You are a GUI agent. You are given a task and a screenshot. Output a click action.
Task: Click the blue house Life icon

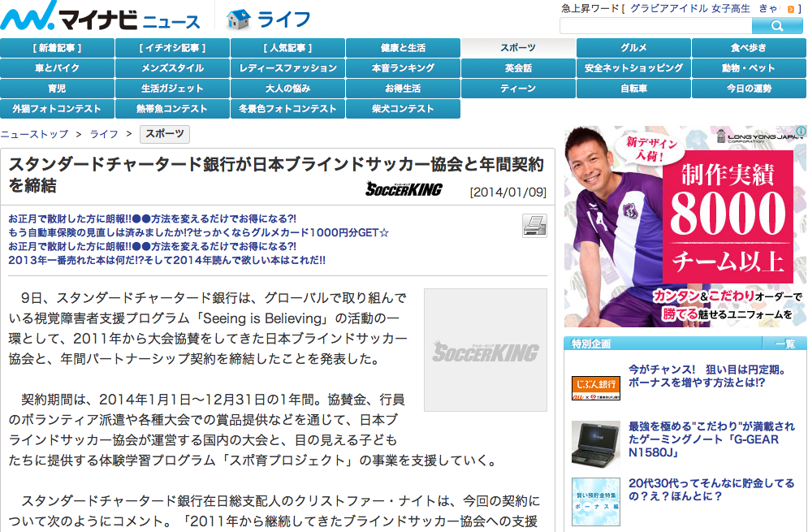(238, 19)
